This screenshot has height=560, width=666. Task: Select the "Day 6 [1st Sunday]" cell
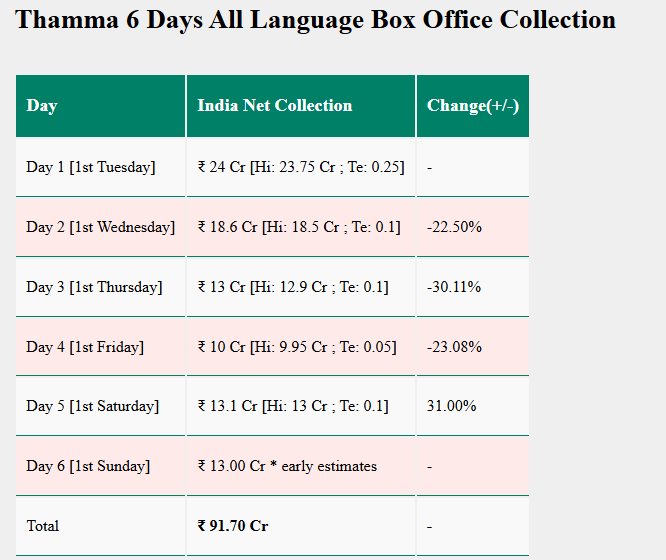[88, 466]
